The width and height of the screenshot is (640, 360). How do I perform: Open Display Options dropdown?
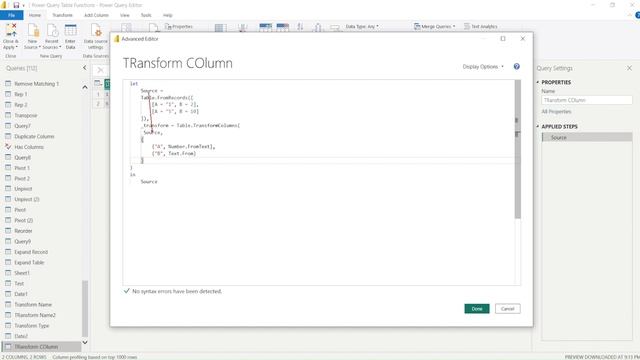coord(483,67)
